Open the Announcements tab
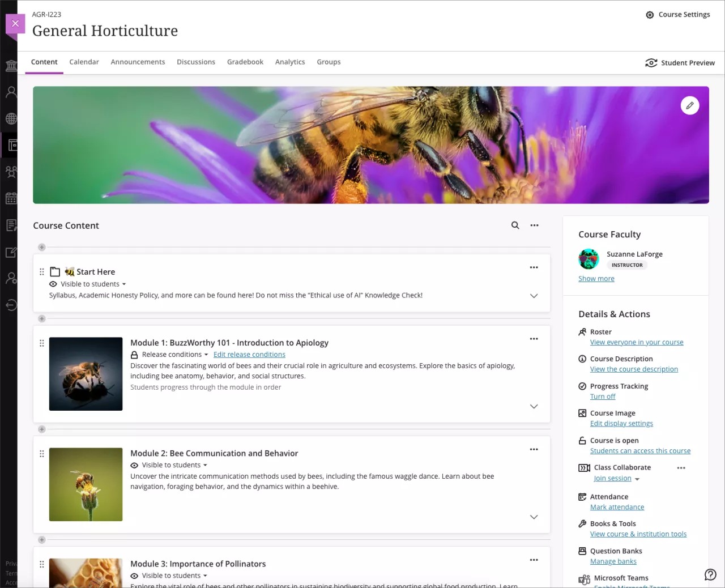 click(138, 62)
